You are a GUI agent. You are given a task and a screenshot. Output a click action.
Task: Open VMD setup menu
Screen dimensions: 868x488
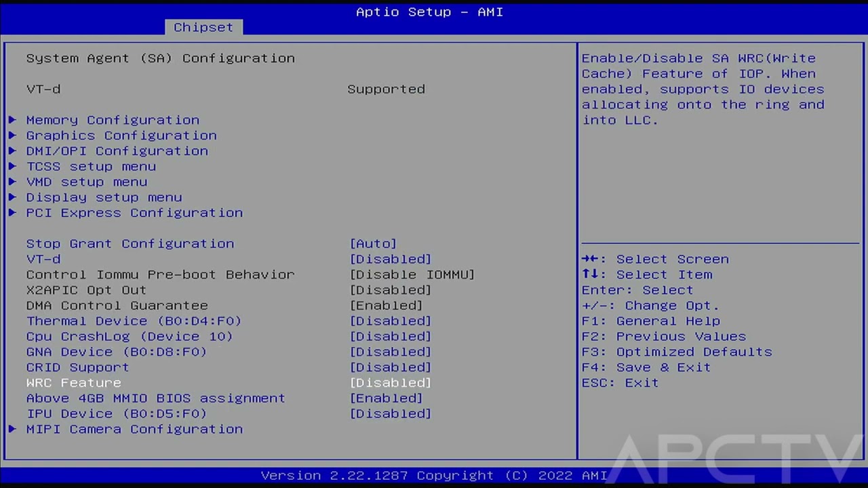(87, 182)
